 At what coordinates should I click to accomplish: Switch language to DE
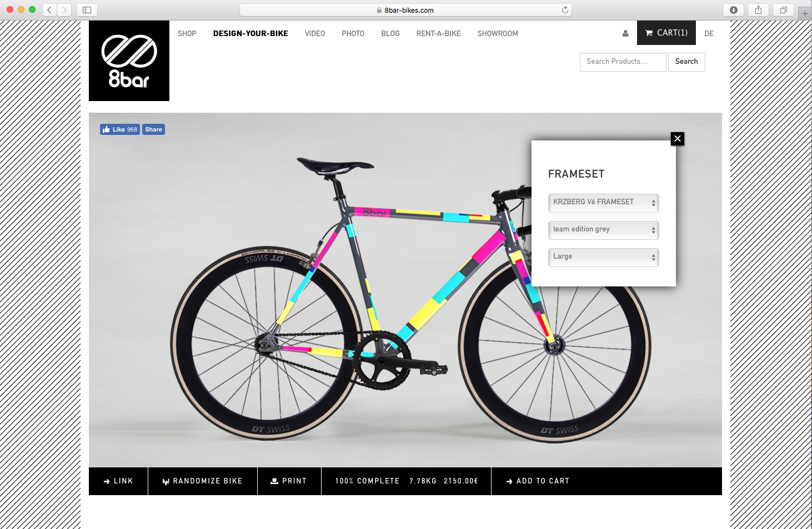(709, 33)
